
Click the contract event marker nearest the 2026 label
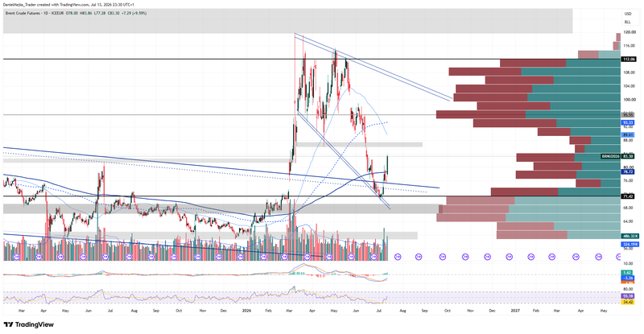pyautogui.click(x=240, y=257)
